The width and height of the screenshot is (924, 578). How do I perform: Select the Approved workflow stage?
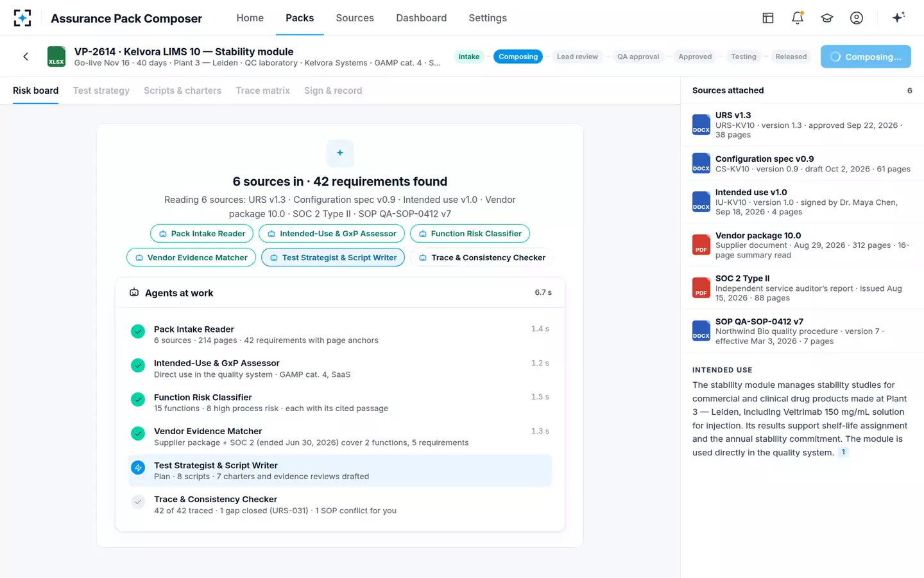click(695, 57)
